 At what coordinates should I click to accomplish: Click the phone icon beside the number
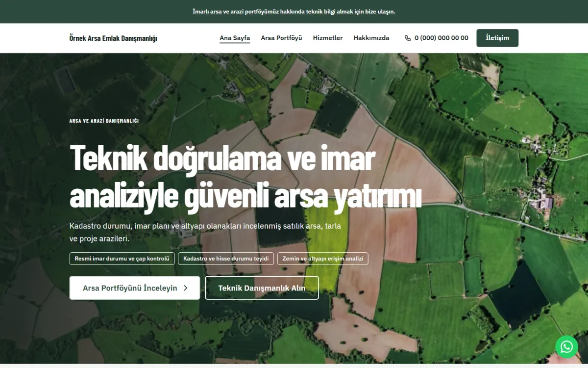pyautogui.click(x=408, y=38)
